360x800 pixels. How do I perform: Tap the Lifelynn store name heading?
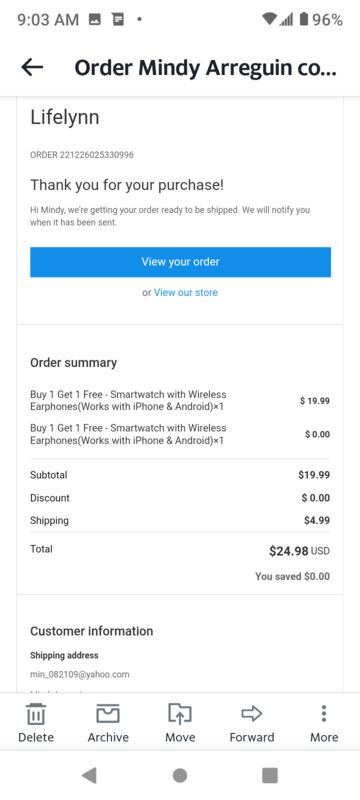pos(65,117)
